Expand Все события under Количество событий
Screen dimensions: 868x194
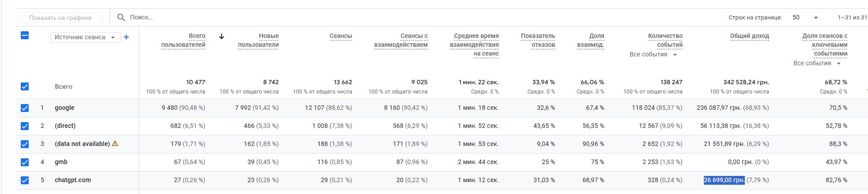[653, 55]
